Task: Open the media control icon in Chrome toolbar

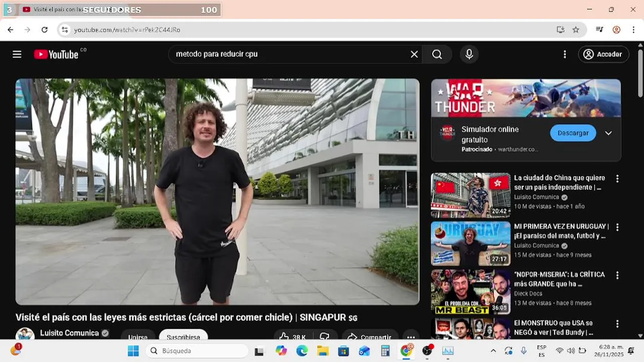Action: [x=599, y=30]
